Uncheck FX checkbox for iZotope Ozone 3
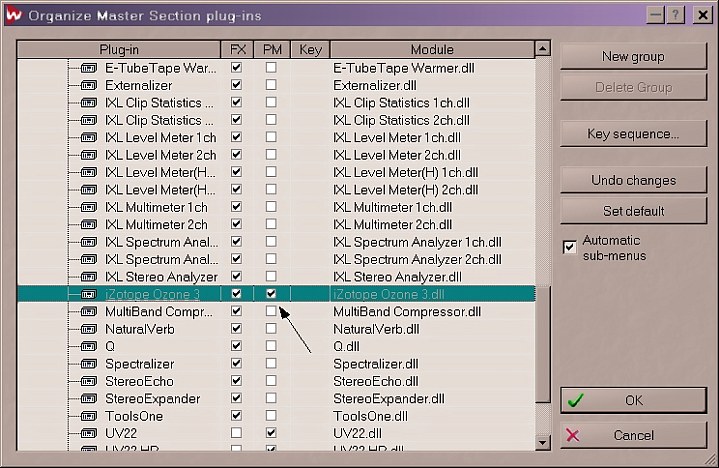Image resolution: width=719 pixels, height=468 pixels. click(236, 293)
